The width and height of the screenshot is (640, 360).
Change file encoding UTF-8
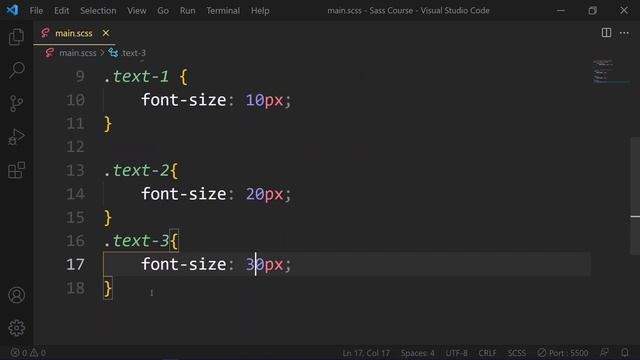point(456,353)
